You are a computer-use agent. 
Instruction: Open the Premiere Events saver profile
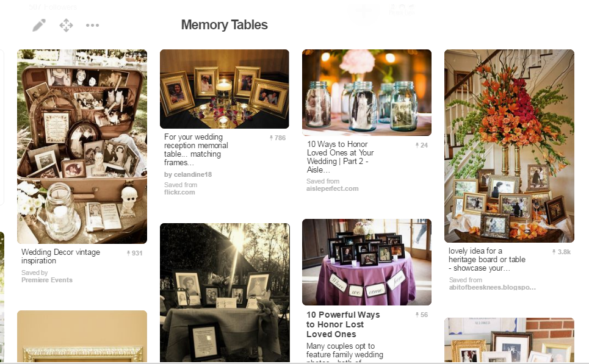point(47,280)
